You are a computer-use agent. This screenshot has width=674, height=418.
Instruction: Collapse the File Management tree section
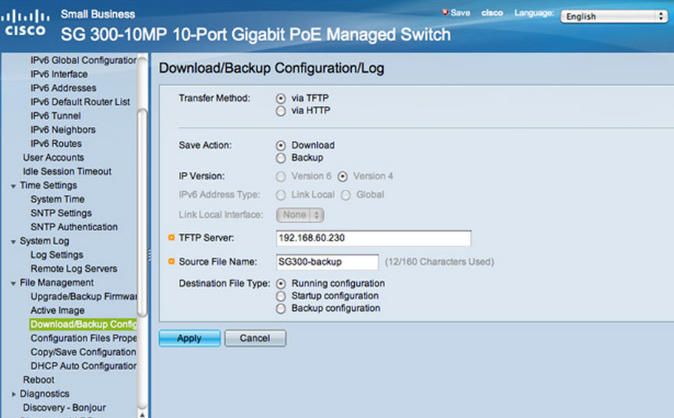[13, 283]
